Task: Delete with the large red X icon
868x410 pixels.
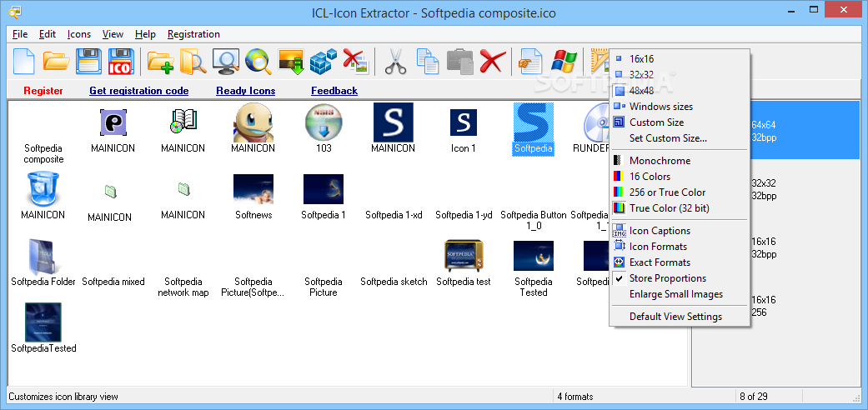Action: (492, 61)
